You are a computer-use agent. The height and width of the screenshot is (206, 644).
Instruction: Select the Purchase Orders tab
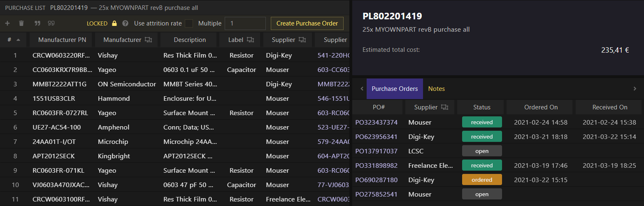pos(395,89)
